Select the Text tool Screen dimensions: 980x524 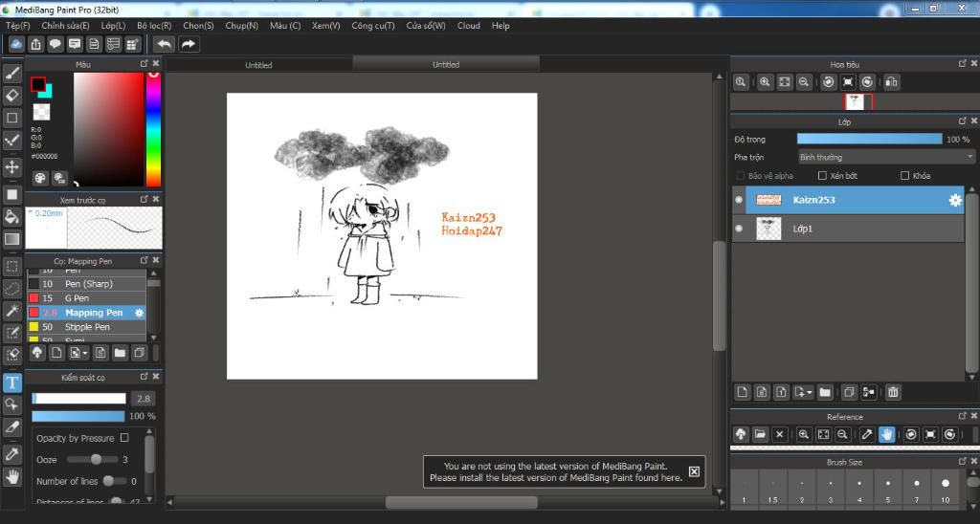[x=11, y=382]
